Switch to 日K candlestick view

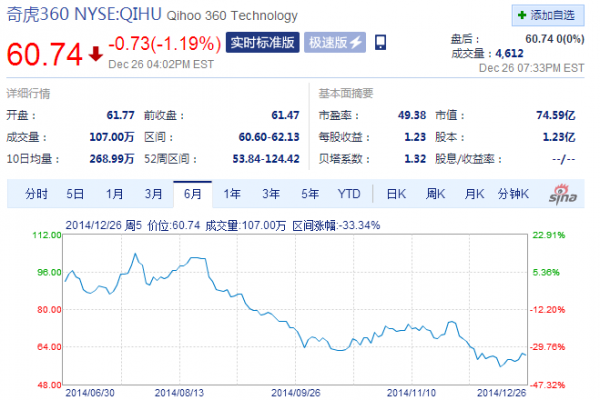(396, 194)
